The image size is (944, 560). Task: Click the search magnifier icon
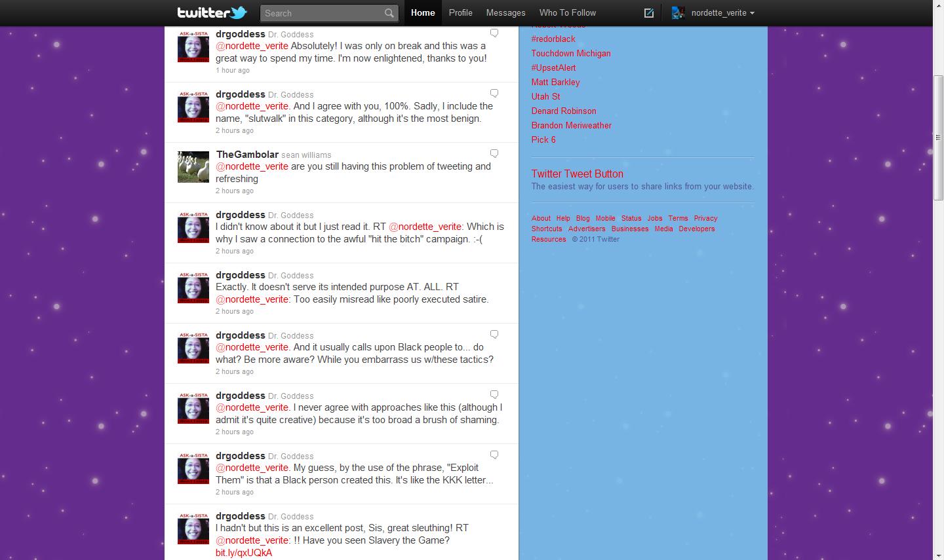click(x=389, y=13)
